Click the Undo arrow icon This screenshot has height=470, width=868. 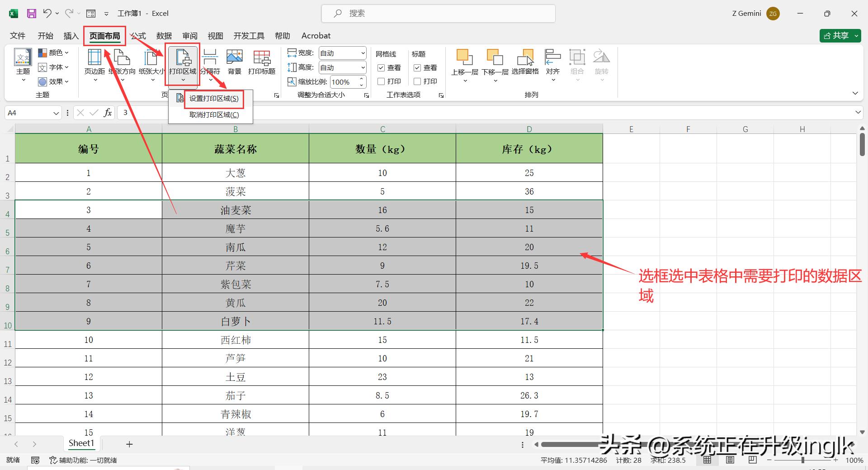(47, 14)
